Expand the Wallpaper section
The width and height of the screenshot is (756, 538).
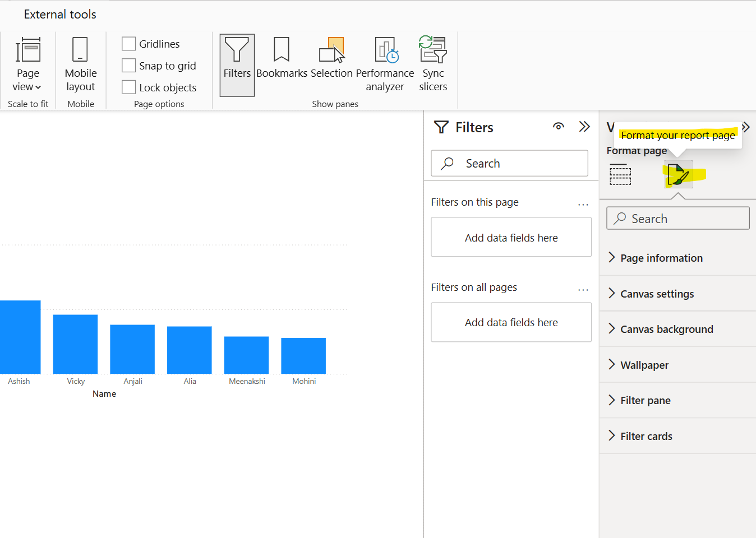(644, 364)
